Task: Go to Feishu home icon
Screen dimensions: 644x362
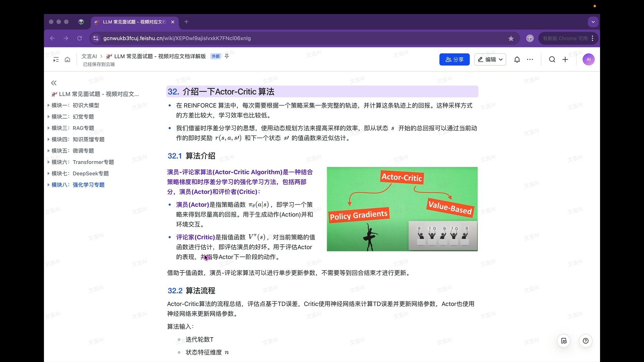Action: (67, 60)
